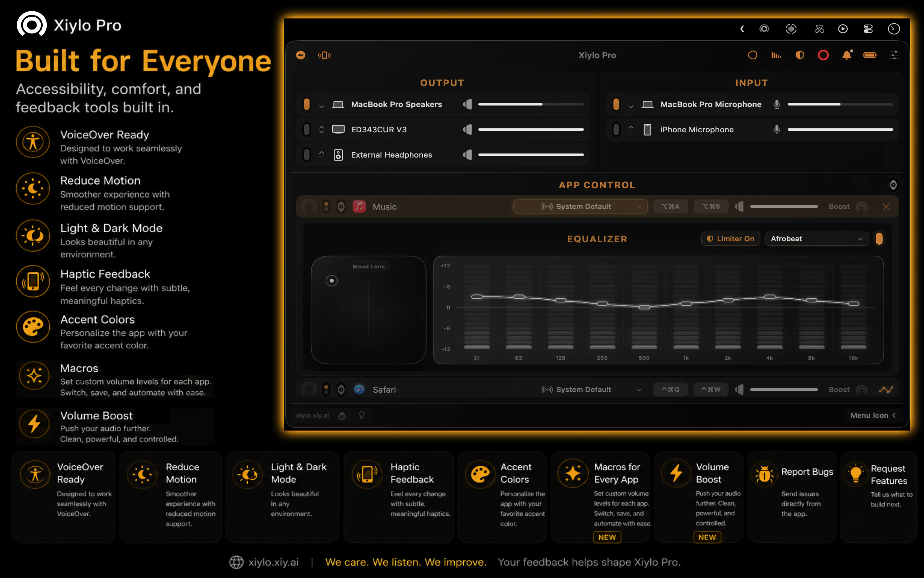
Task: Click the butterfly-shaped icon in menu bar
Action: (x=819, y=29)
